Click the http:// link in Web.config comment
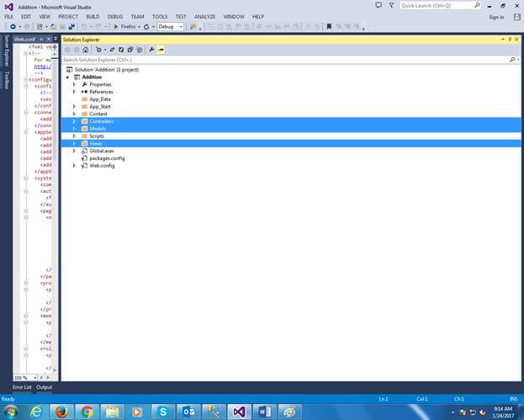This screenshot has width=524, height=420. point(43,66)
